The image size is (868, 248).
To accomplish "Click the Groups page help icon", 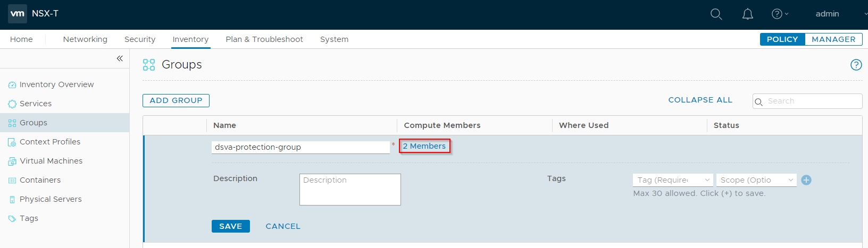I will 856,65.
